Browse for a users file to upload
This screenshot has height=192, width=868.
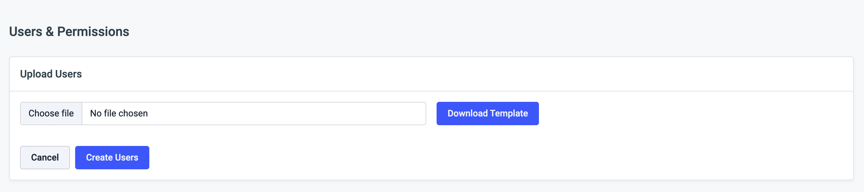tap(51, 114)
